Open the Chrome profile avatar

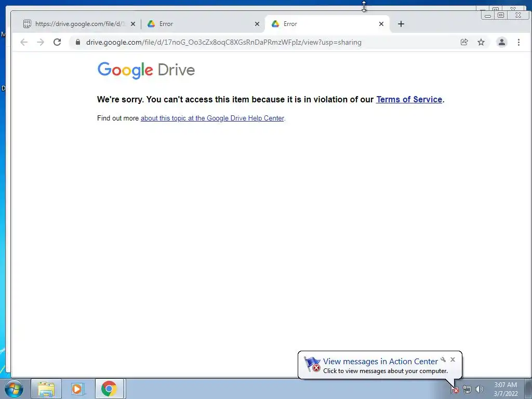501,42
